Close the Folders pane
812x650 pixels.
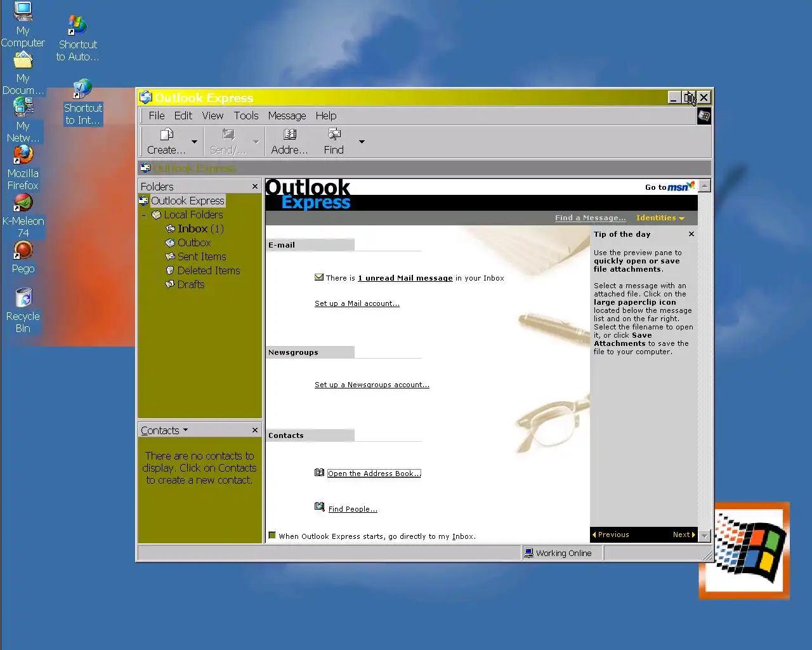[x=255, y=186]
